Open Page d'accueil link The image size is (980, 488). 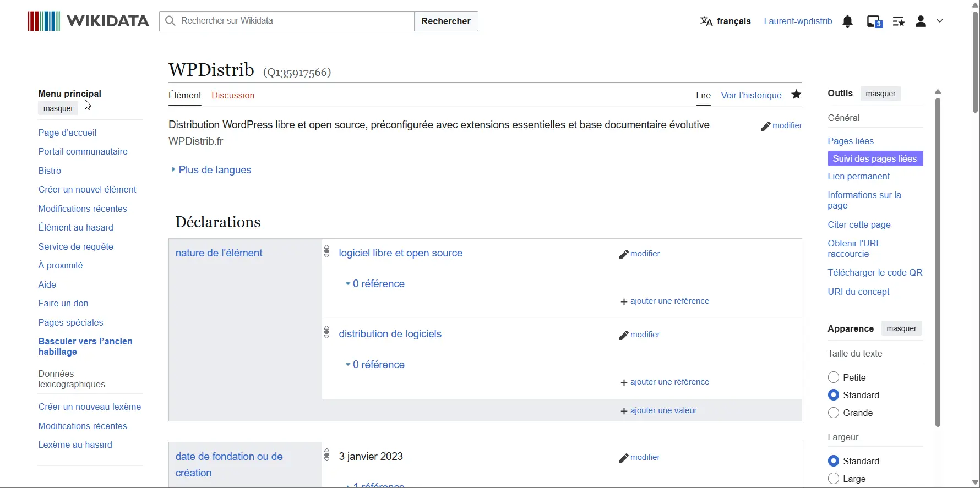coord(67,133)
